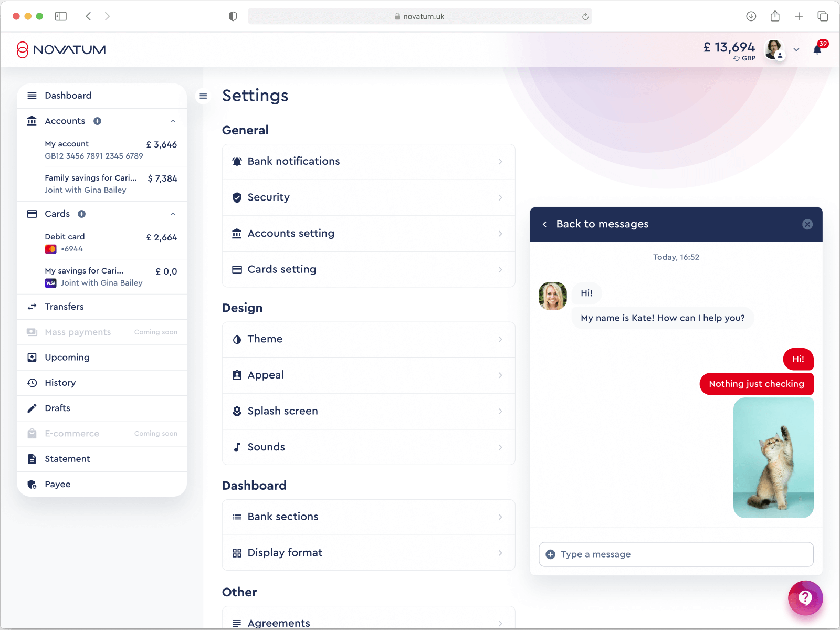This screenshot has height=630, width=840.
Task: Open Theme settings
Action: click(x=369, y=339)
